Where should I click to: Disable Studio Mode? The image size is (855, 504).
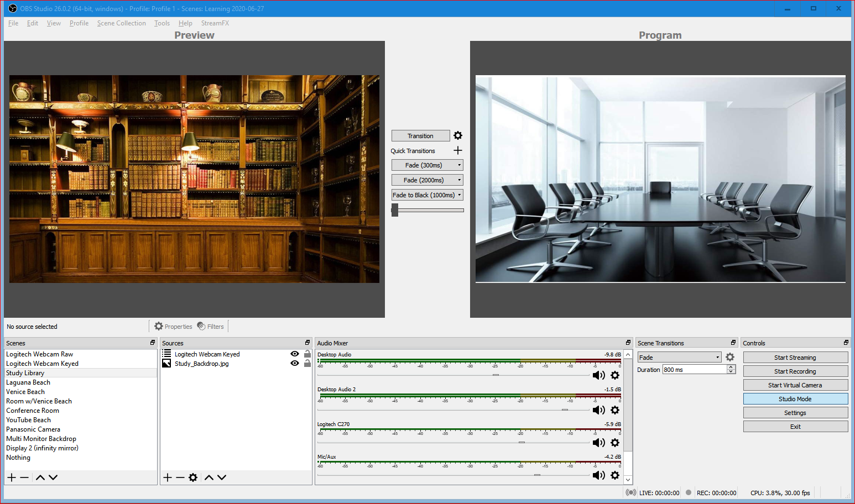tap(795, 398)
